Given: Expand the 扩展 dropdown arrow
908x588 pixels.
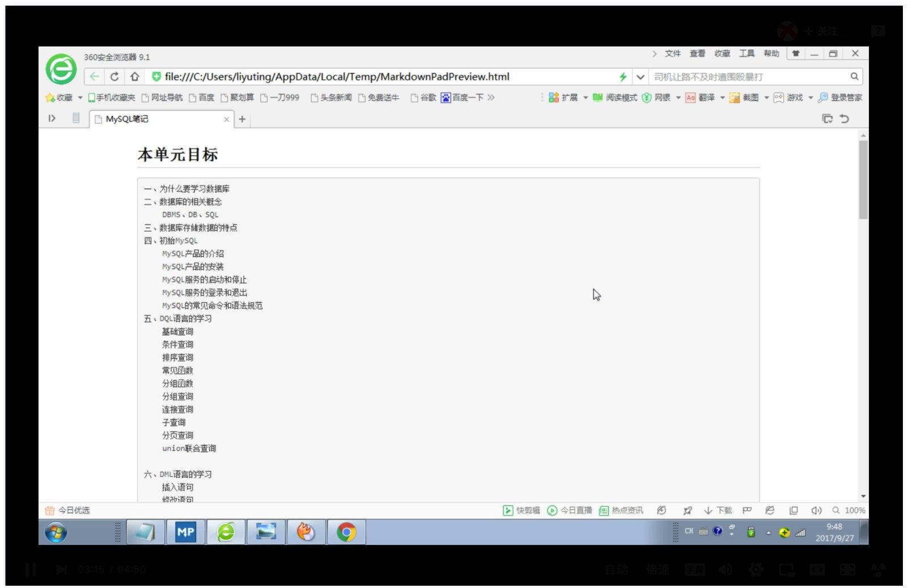Looking at the screenshot, I should 585,97.
